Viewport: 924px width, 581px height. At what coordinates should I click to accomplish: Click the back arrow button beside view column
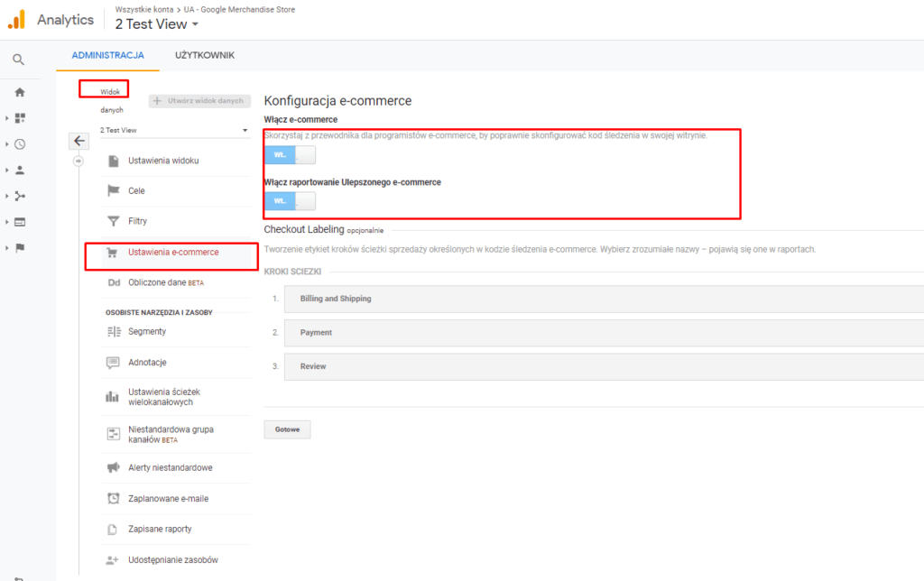(x=79, y=141)
